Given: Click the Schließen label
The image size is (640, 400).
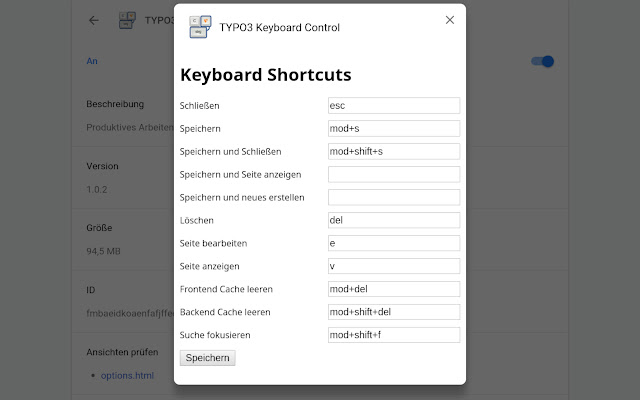Looking at the screenshot, I should tap(200, 106).
